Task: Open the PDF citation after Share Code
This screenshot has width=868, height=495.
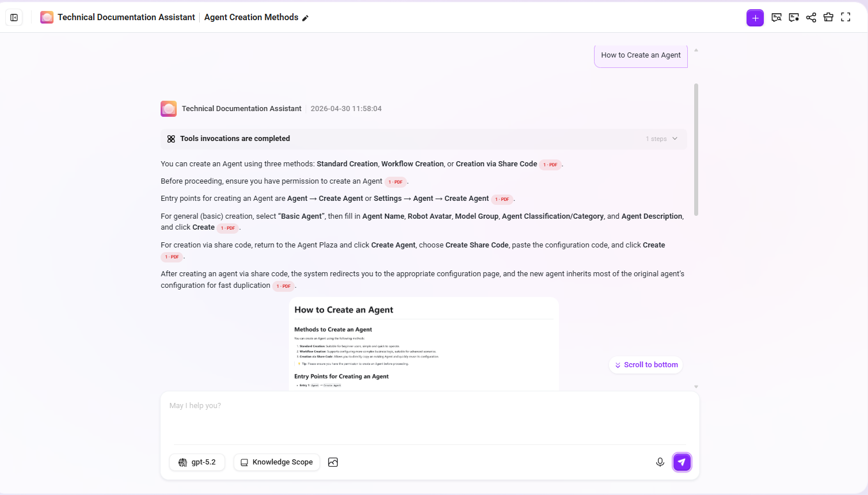Action: (550, 165)
